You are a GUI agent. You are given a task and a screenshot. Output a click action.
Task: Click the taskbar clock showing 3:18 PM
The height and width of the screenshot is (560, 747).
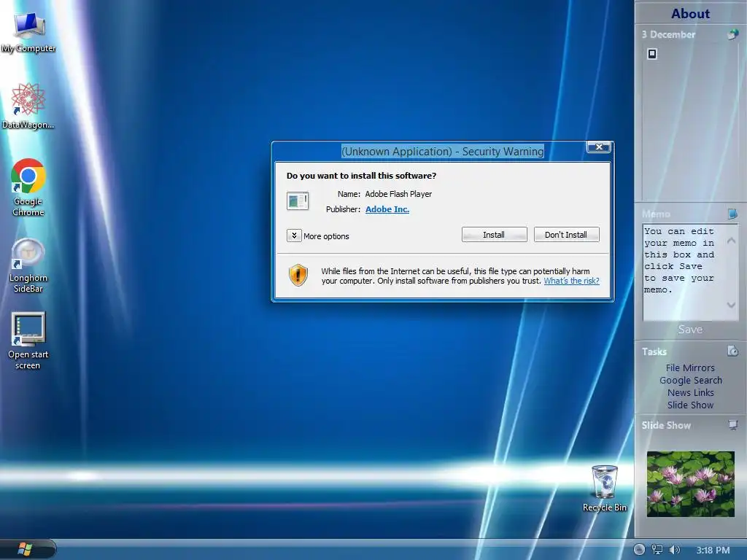713,550
